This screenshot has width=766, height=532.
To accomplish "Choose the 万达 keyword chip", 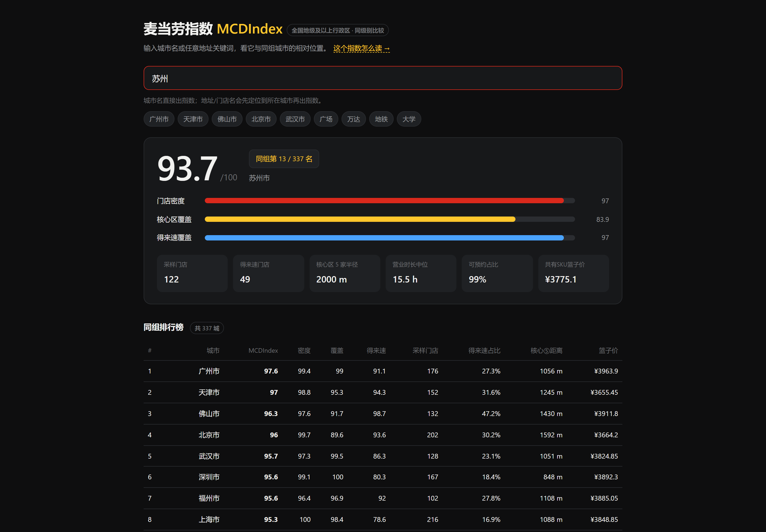I will pos(354,119).
